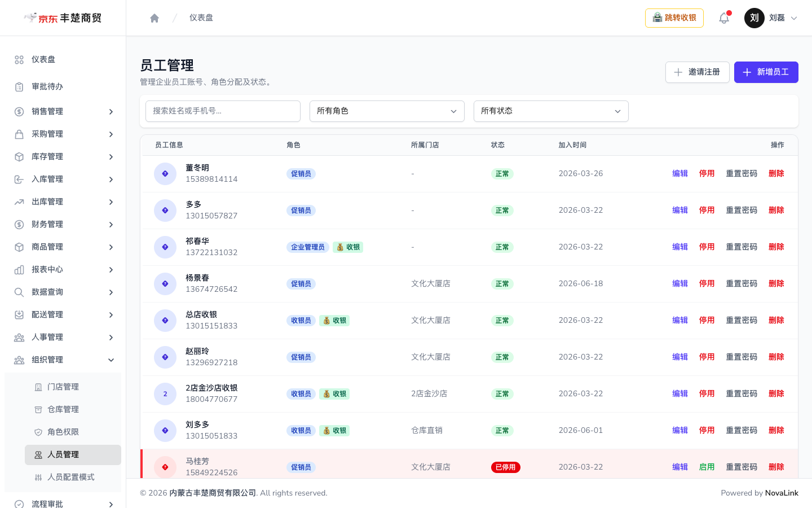Click the 人事管理 people icon
The width and height of the screenshot is (812, 508).
(x=19, y=338)
